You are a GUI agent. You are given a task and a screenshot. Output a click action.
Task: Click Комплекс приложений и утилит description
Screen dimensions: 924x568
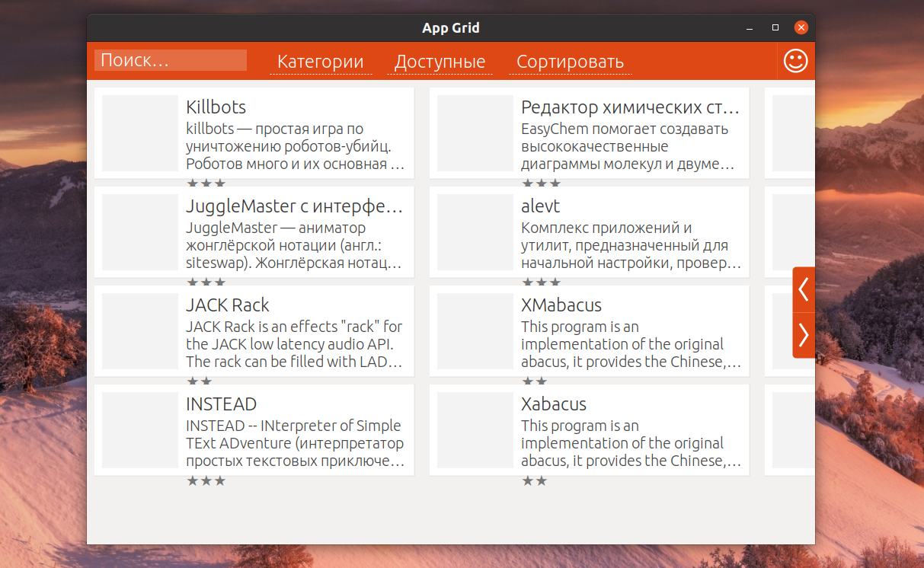pyautogui.click(x=631, y=245)
